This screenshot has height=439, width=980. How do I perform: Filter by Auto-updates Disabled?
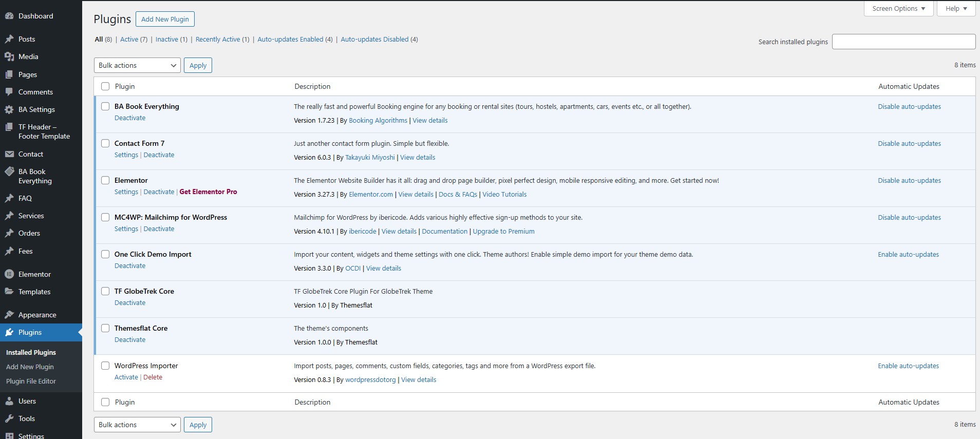[x=374, y=39]
